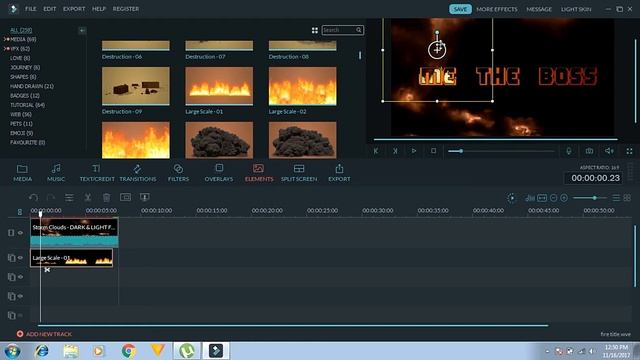Open the Message link
This screenshot has width=640, height=360.
pyautogui.click(x=539, y=9)
